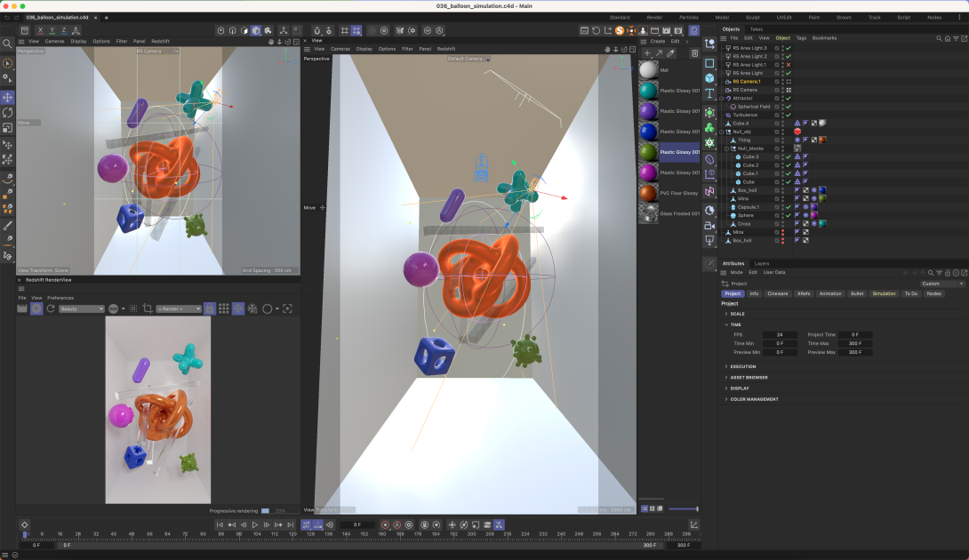
Task: Click the undo-style refresh arrow icon in render toolbar
Action: pos(596,30)
